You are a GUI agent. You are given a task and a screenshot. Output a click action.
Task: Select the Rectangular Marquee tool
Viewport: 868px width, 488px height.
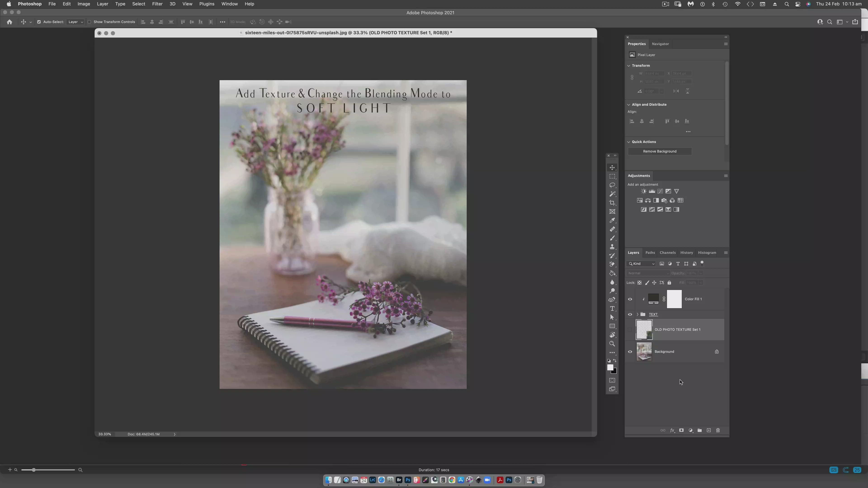click(x=612, y=176)
